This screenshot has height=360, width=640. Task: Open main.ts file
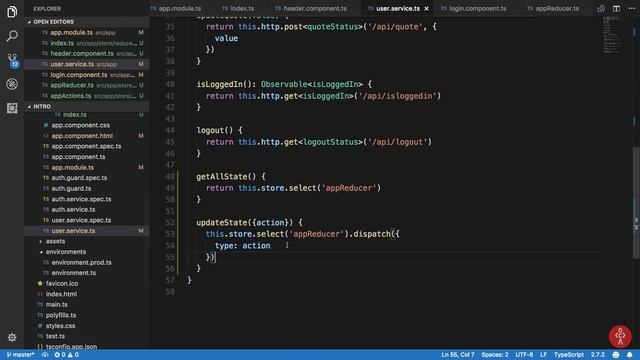coord(56,304)
